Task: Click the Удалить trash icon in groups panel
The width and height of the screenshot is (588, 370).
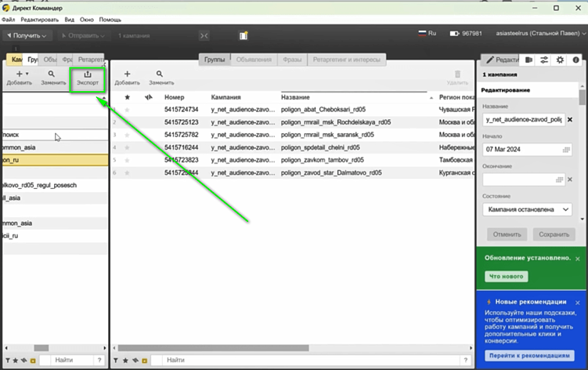Action: 457,74
